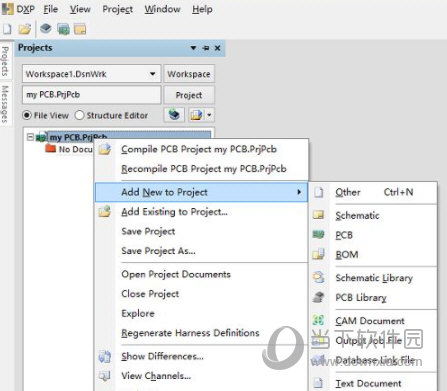Click the compile project icon button
Viewport: 447px width, 391px height.
click(x=174, y=115)
